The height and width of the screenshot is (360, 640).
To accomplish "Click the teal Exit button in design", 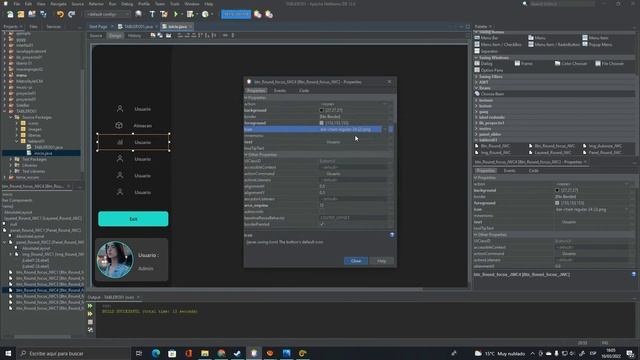I will point(133,219).
